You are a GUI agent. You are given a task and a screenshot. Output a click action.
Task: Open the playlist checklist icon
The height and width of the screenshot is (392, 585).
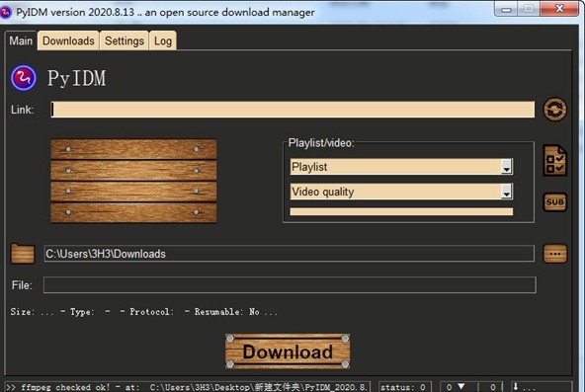pyautogui.click(x=554, y=160)
